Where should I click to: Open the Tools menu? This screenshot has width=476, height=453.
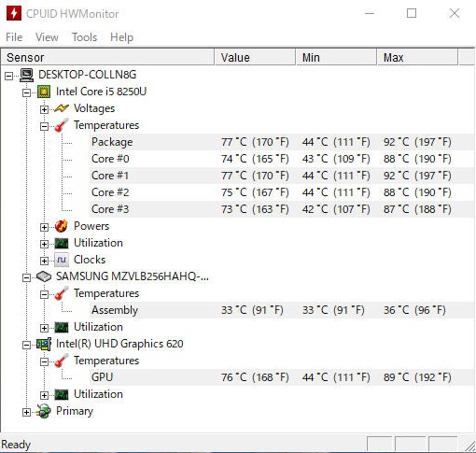tap(84, 37)
